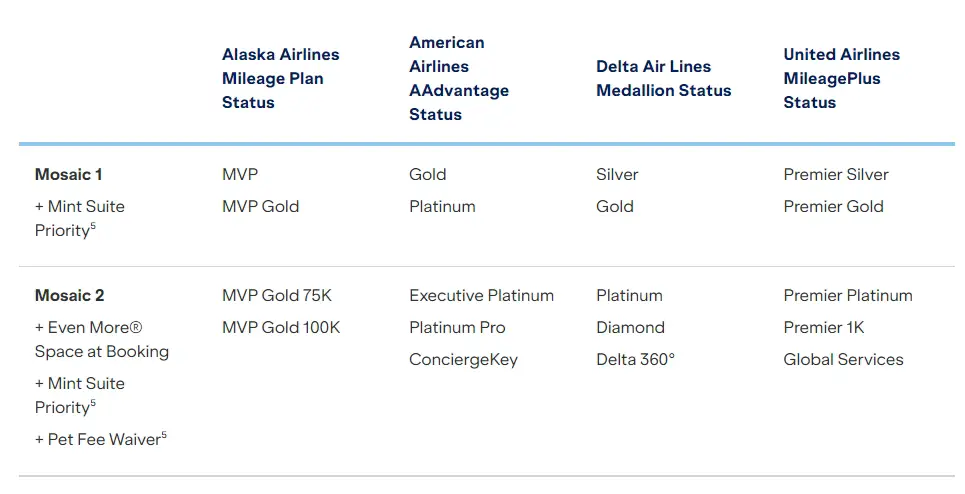Click the Delta Air Lines Medallion Status header
The width and height of the screenshot is (965, 494).
pyautogui.click(x=663, y=78)
